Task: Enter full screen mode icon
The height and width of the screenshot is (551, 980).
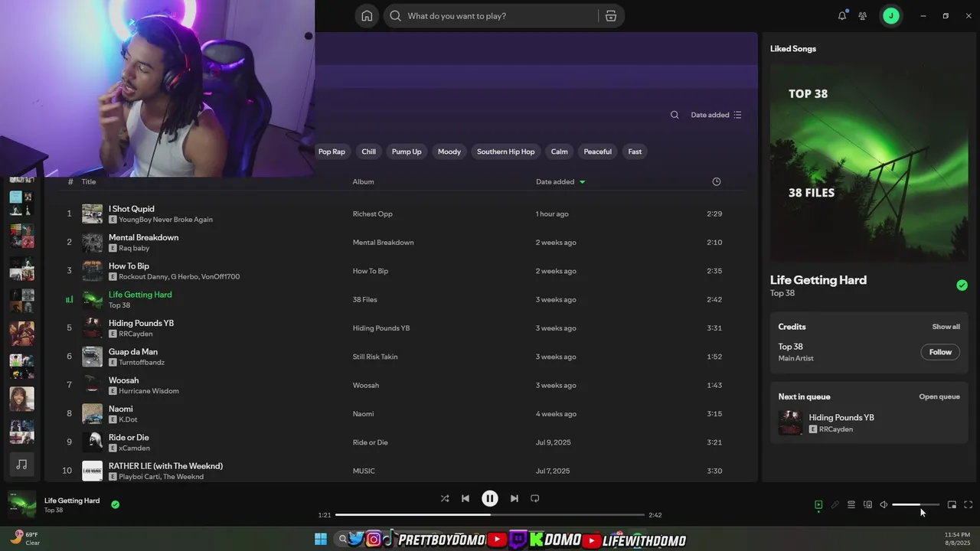Action: pos(969,505)
